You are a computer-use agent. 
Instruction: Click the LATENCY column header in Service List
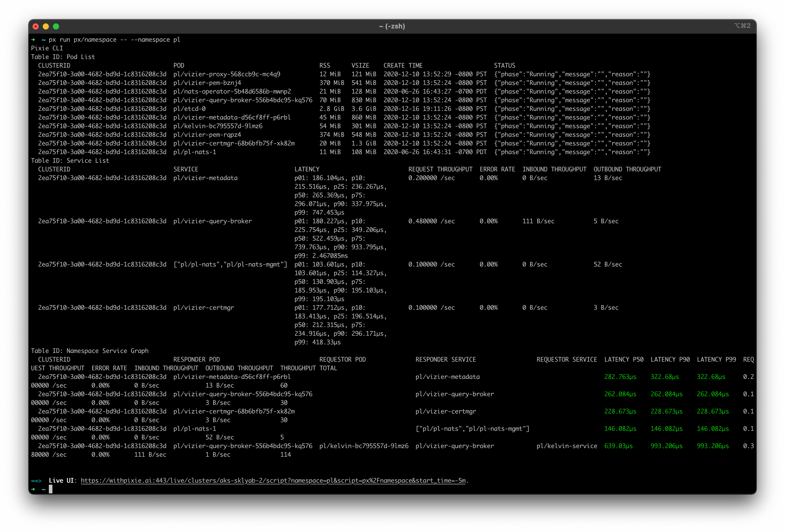[307, 169]
